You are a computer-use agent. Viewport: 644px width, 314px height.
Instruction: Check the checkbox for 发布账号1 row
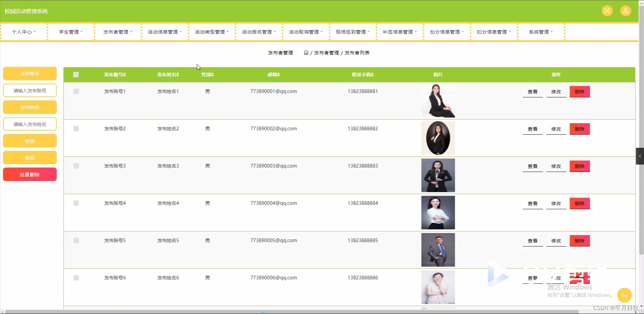click(x=76, y=91)
